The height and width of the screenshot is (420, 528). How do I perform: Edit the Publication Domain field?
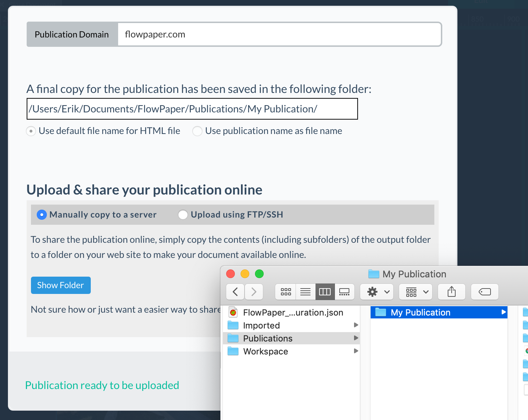tap(279, 34)
